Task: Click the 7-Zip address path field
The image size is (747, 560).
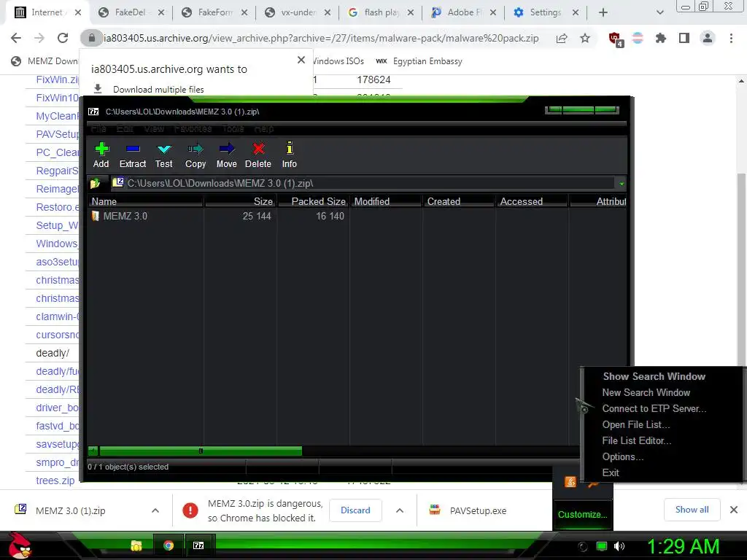Action: (x=365, y=183)
